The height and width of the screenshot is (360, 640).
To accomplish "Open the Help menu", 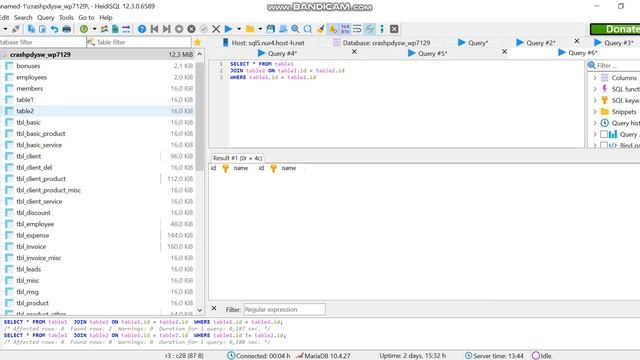I will click(106, 18).
